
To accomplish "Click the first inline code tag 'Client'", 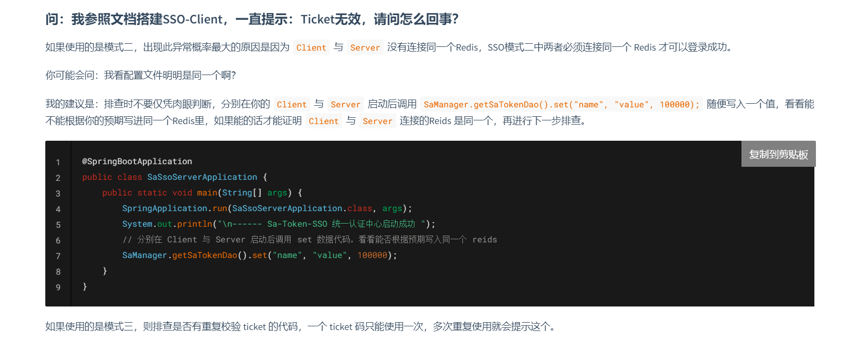I will [x=311, y=47].
